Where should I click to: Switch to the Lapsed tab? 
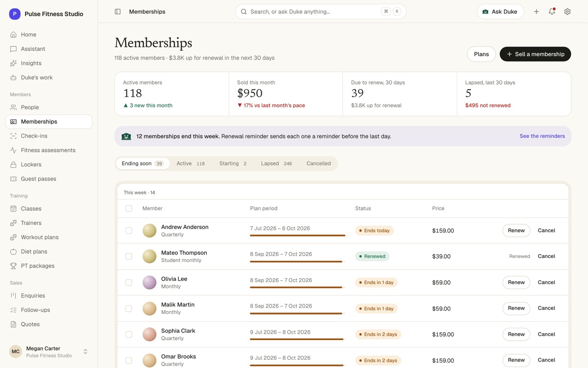point(276,164)
